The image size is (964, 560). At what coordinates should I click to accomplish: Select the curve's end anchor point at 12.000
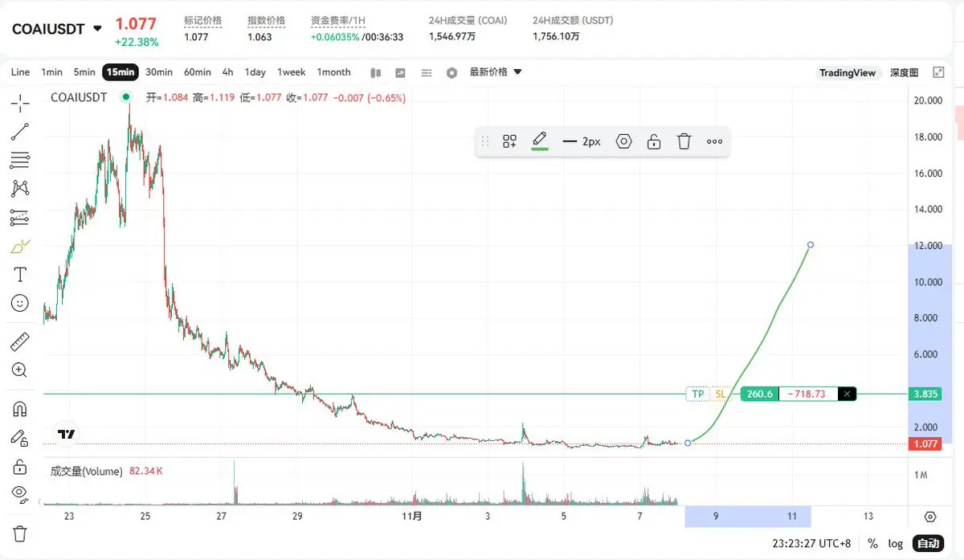pyautogui.click(x=811, y=244)
